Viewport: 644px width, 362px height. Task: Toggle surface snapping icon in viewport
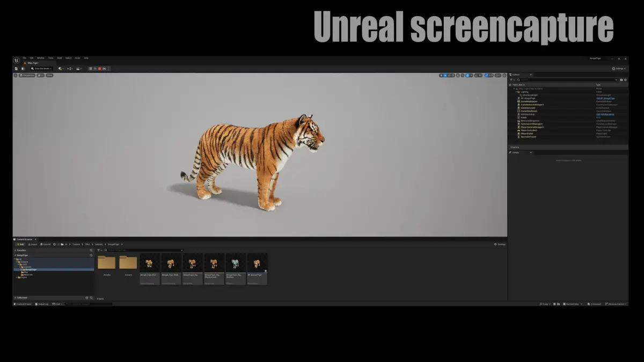(x=463, y=75)
